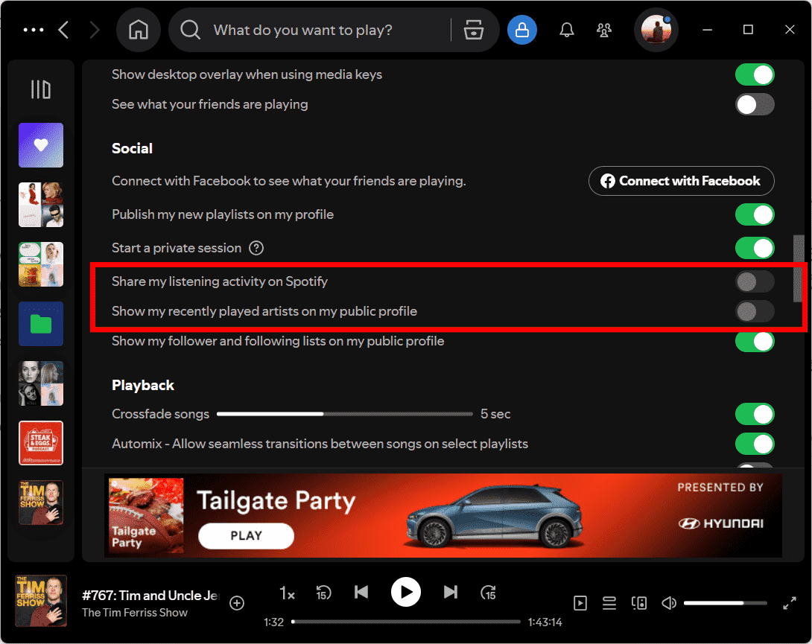
Task: Open Now Playing view
Action: tap(580, 603)
